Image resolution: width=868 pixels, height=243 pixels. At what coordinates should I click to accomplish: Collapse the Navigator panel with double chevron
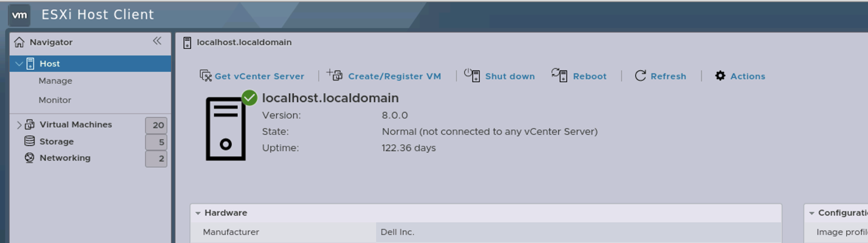(x=157, y=41)
